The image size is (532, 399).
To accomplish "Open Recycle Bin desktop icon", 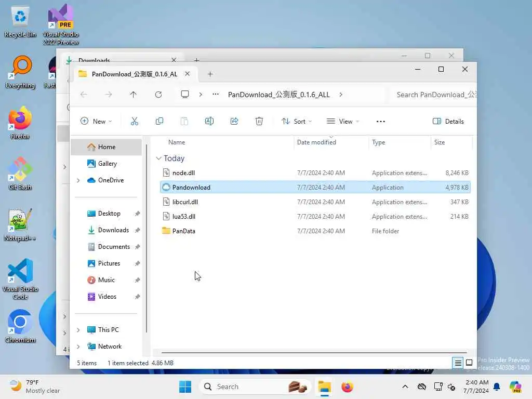I will 20,22.
